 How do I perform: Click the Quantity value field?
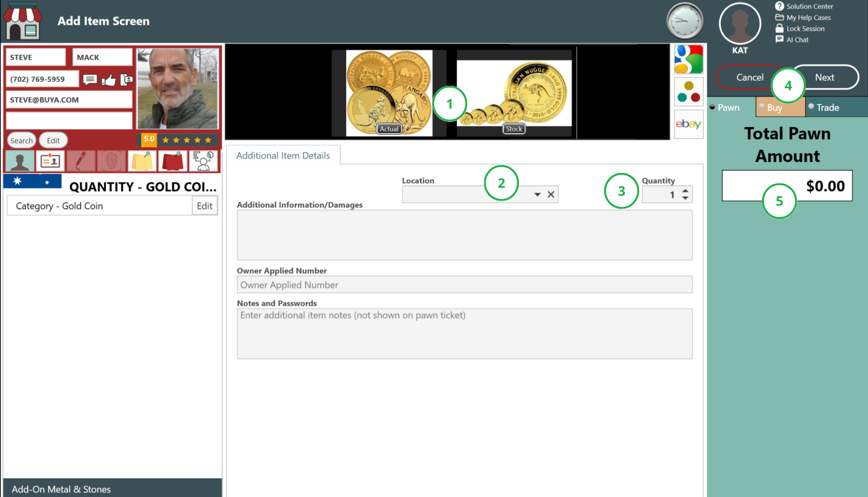coord(661,195)
